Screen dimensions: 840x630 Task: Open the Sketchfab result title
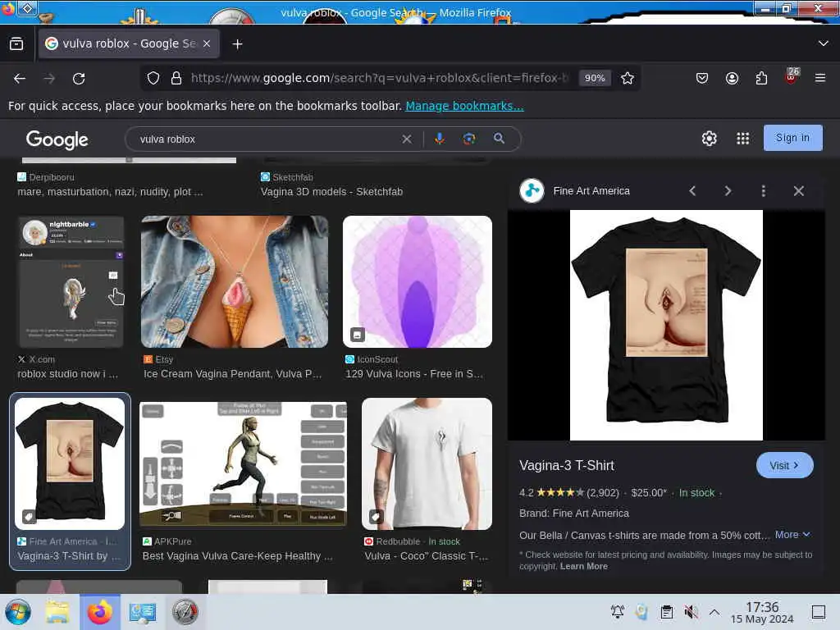[331, 192]
